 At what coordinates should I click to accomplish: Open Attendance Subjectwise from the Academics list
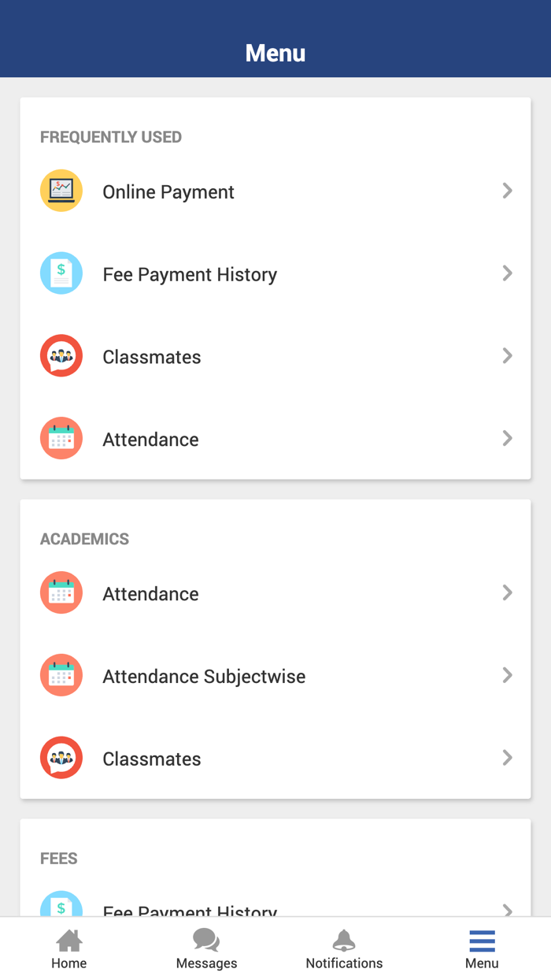[x=204, y=677]
